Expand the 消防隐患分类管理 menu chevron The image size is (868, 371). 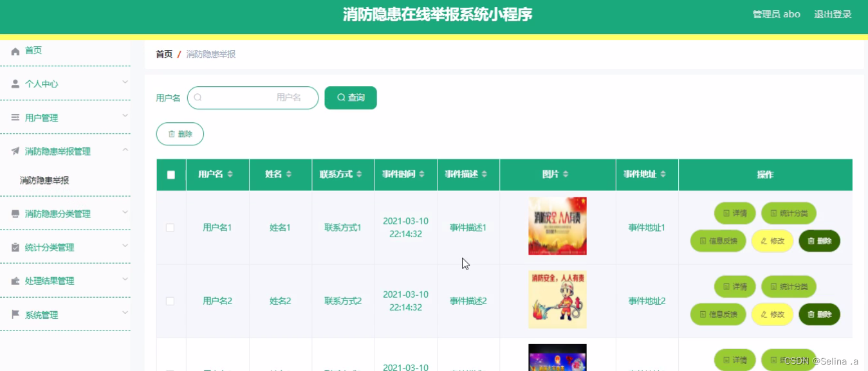(125, 212)
